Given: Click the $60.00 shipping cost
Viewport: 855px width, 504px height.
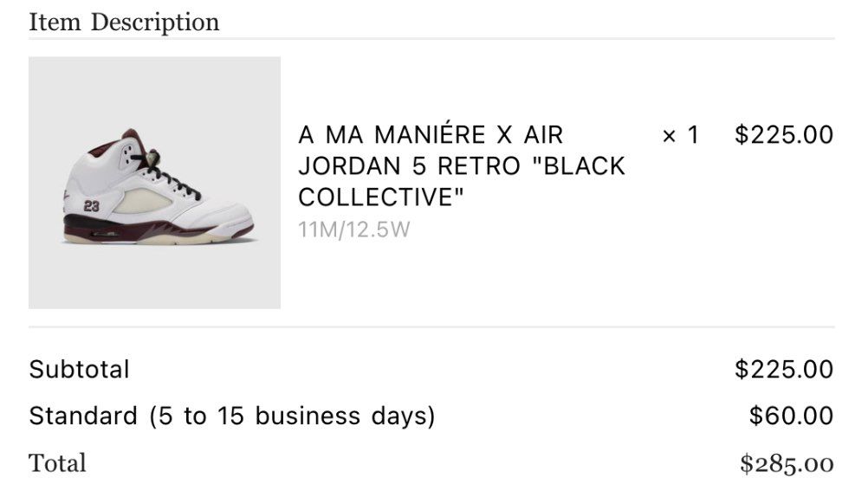Looking at the screenshot, I should pyautogui.click(x=791, y=415).
